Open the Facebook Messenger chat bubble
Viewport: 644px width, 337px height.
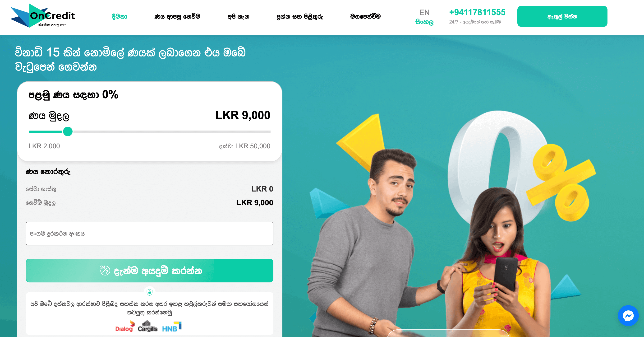click(628, 315)
